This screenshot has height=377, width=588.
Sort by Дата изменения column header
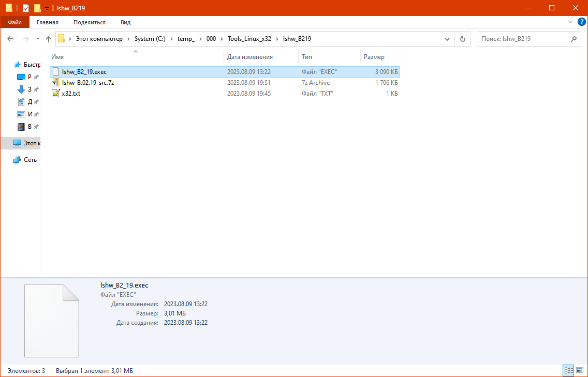click(261, 56)
